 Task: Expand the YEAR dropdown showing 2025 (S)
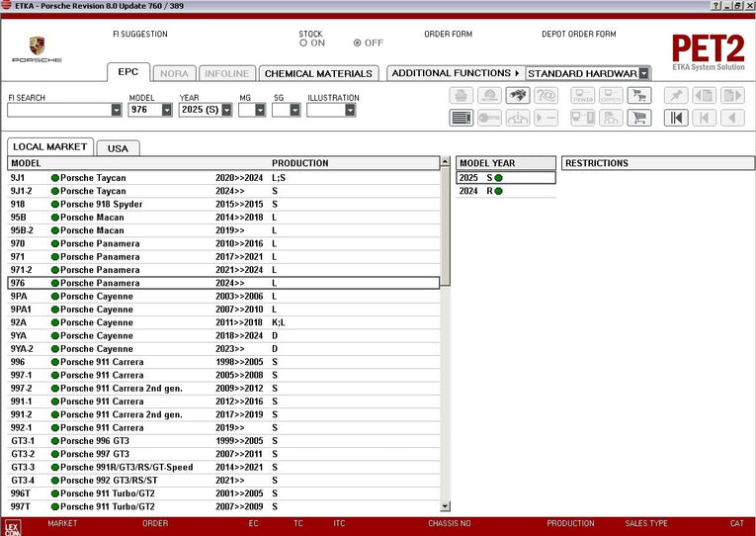click(x=225, y=111)
